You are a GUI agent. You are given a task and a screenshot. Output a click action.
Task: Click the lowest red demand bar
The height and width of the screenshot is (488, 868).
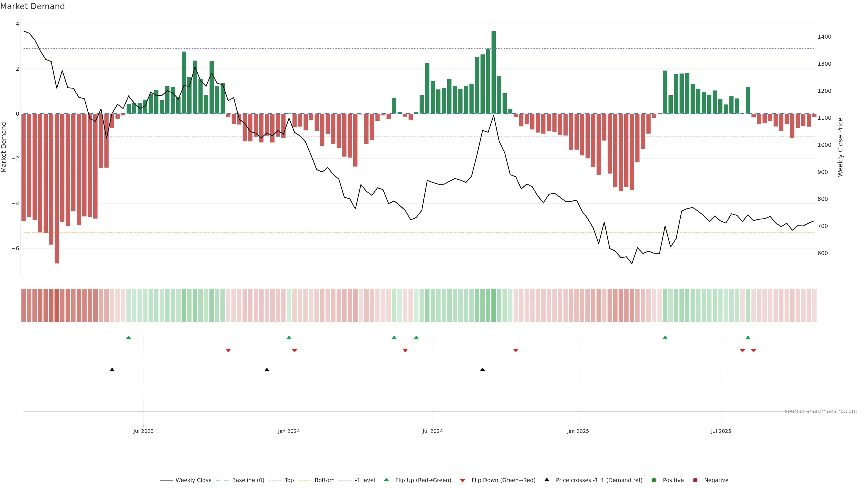pos(57,189)
